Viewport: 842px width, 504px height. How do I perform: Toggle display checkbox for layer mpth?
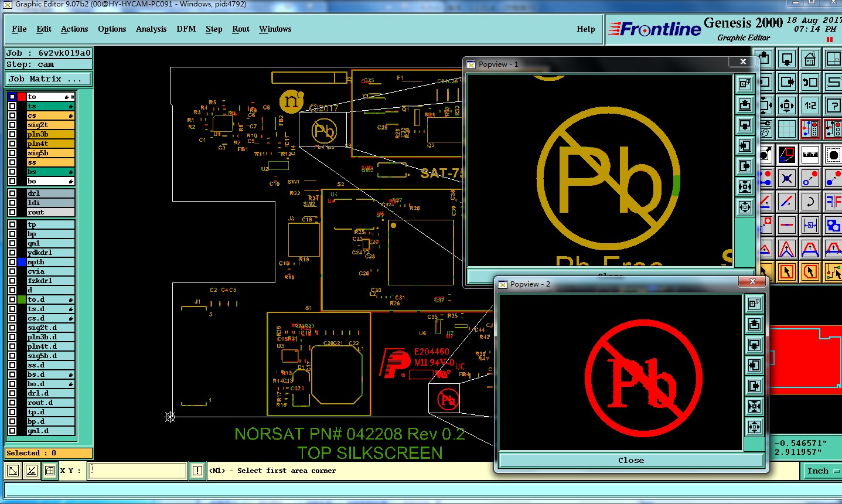click(x=12, y=262)
